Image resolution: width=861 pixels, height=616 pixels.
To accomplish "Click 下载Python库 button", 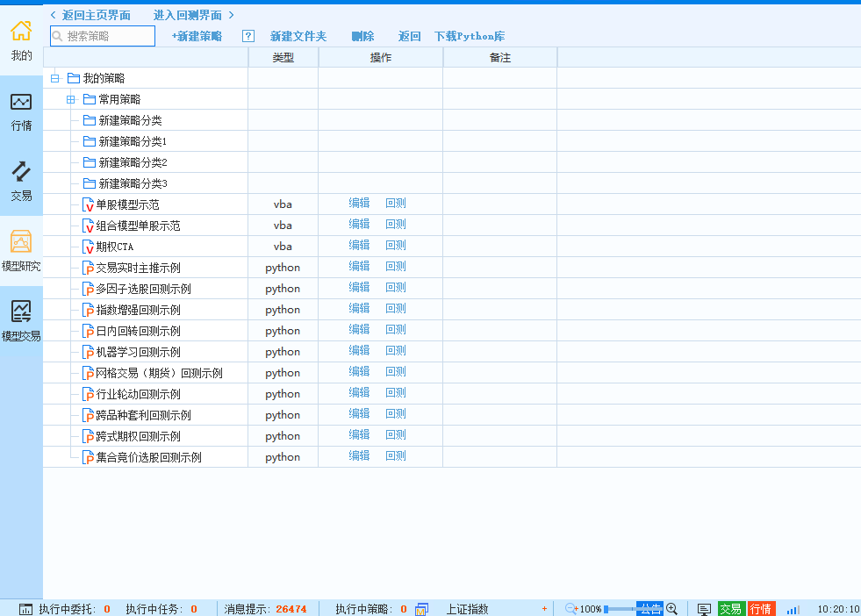I will (470, 36).
